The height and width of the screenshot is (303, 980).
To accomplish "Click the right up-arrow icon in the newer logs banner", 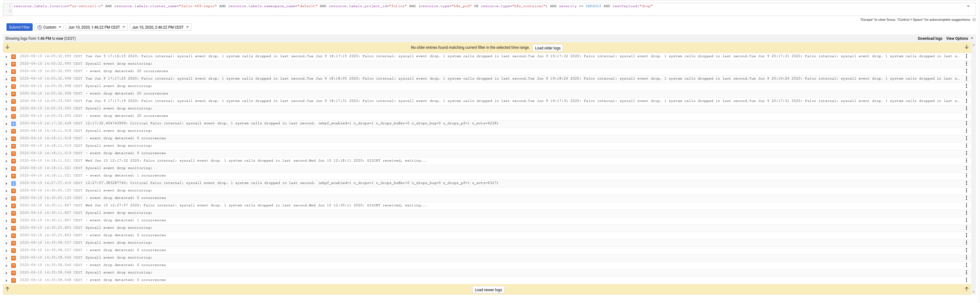I will (966, 289).
